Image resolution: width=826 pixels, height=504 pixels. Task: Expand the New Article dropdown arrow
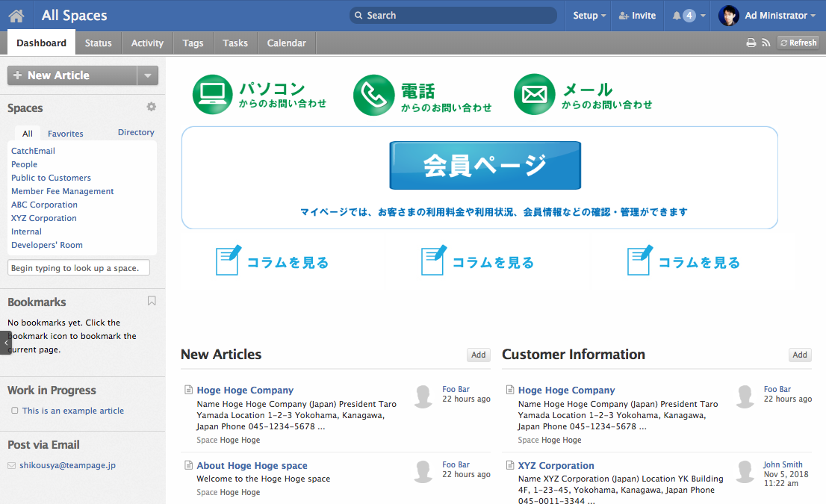(147, 75)
